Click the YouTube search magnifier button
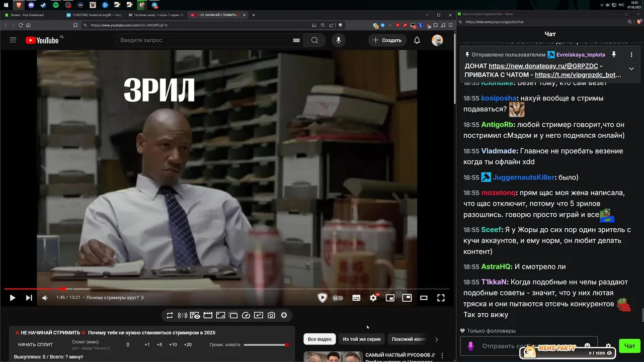Image resolution: width=644 pixels, height=362 pixels. (x=314, y=40)
